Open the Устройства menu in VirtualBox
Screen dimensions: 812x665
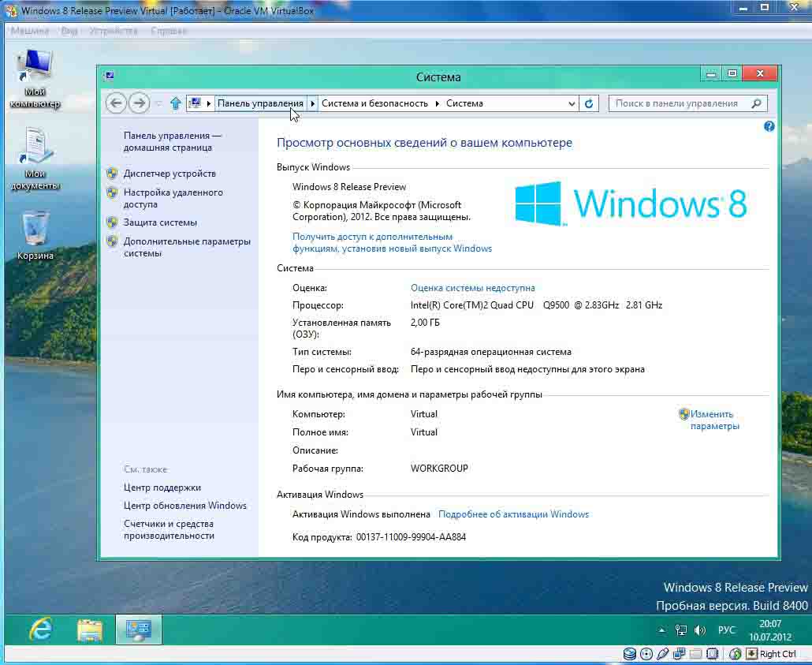click(x=114, y=31)
